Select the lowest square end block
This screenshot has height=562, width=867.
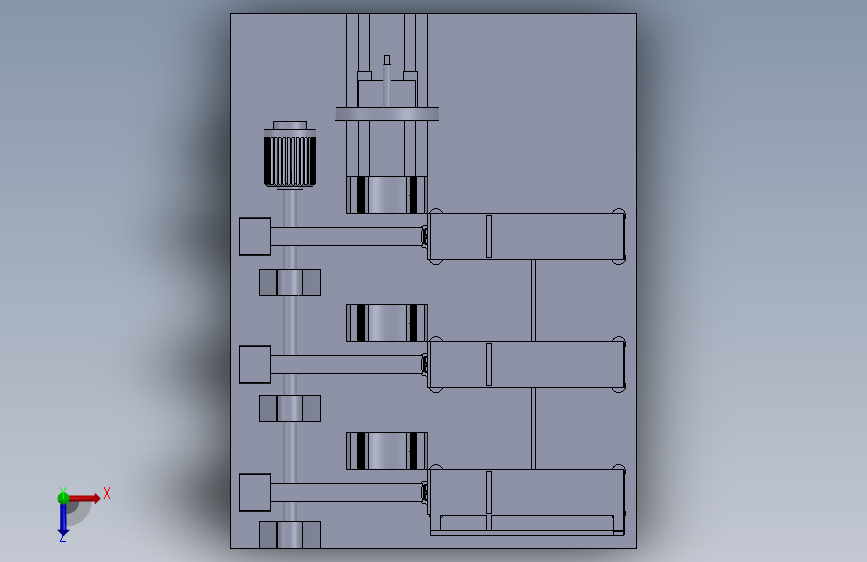point(255,492)
